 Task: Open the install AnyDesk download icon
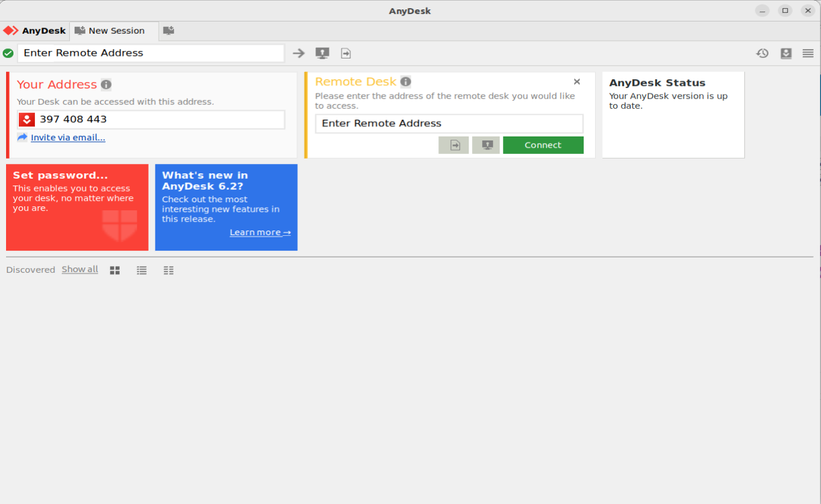pos(785,53)
